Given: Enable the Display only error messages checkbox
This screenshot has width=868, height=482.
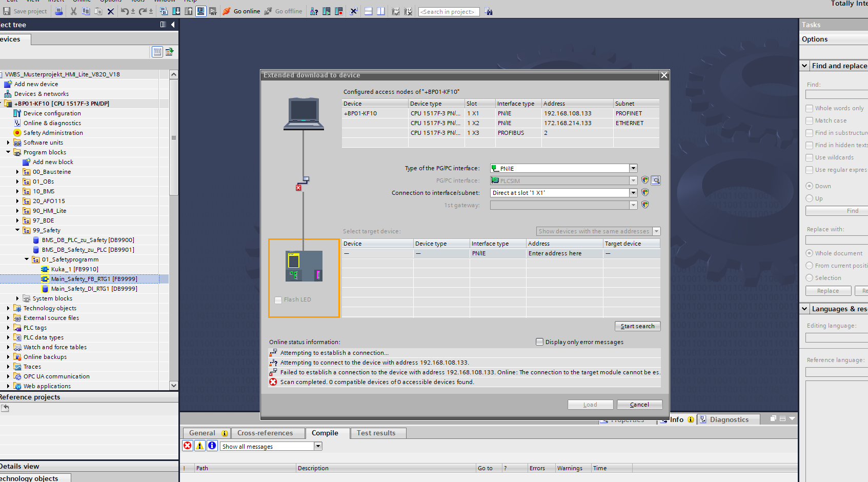Looking at the screenshot, I should coord(539,342).
